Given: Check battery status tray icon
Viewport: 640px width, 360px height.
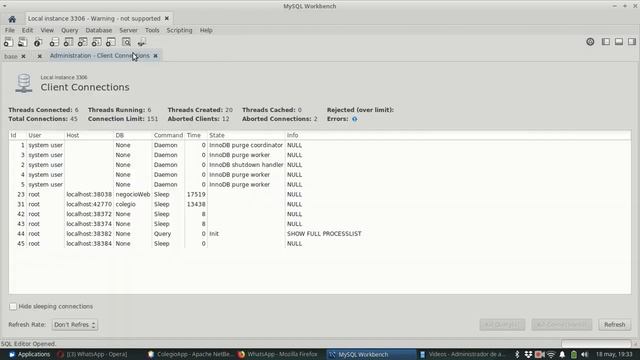Looking at the screenshot, I should click(574, 354).
